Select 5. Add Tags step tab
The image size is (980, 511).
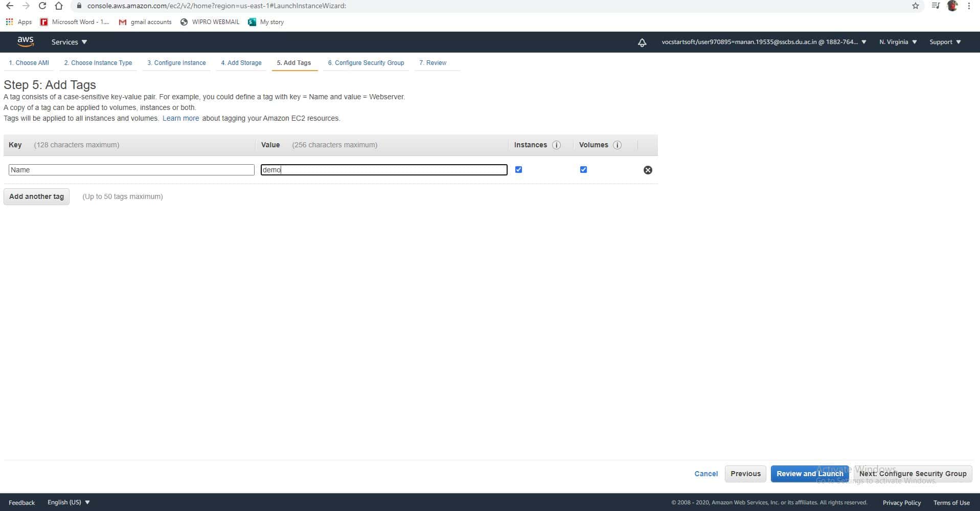[294, 63]
